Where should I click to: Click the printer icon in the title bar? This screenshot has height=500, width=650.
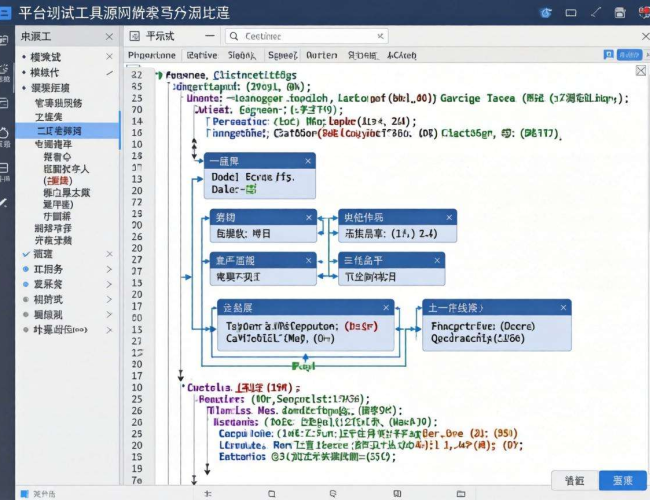tap(620, 13)
